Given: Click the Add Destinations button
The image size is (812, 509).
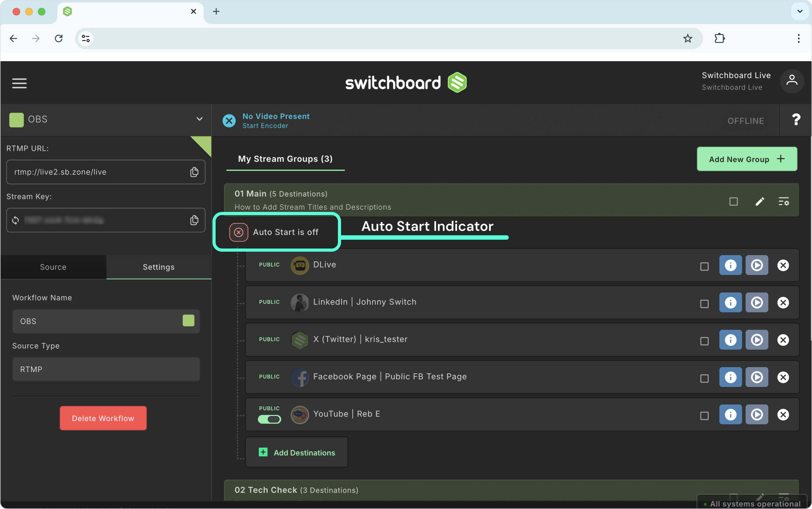Looking at the screenshot, I should (x=296, y=453).
